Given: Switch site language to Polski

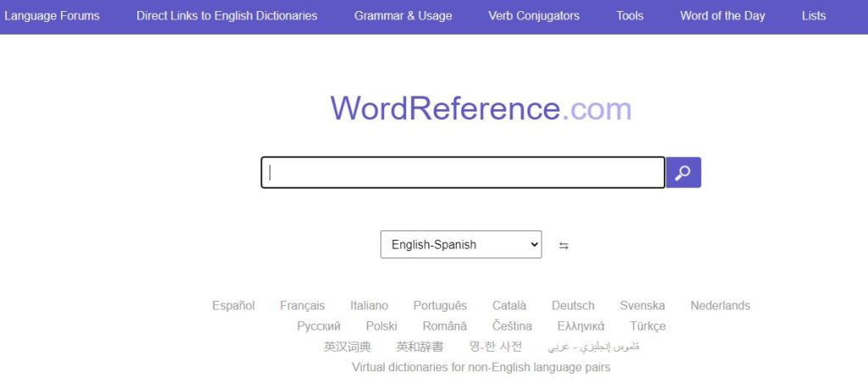Looking at the screenshot, I should [x=381, y=326].
